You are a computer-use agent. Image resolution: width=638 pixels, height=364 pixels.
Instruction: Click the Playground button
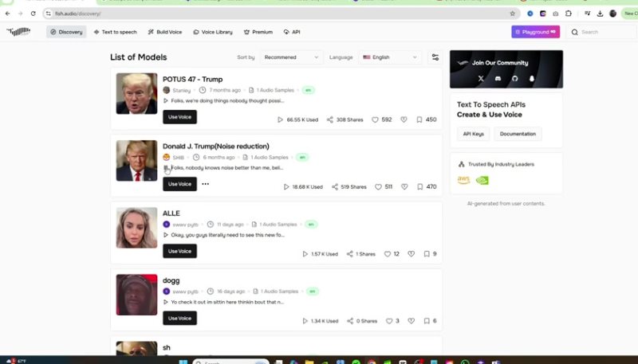pos(535,32)
